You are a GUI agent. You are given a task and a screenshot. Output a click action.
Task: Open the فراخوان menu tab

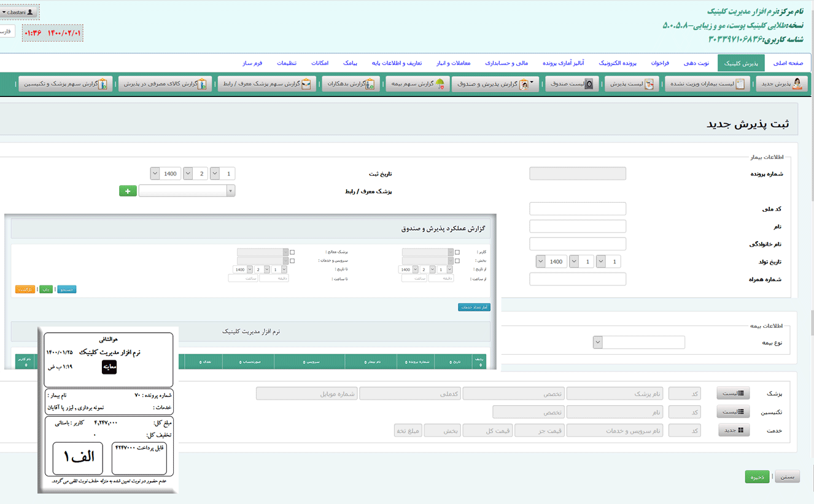(x=660, y=63)
